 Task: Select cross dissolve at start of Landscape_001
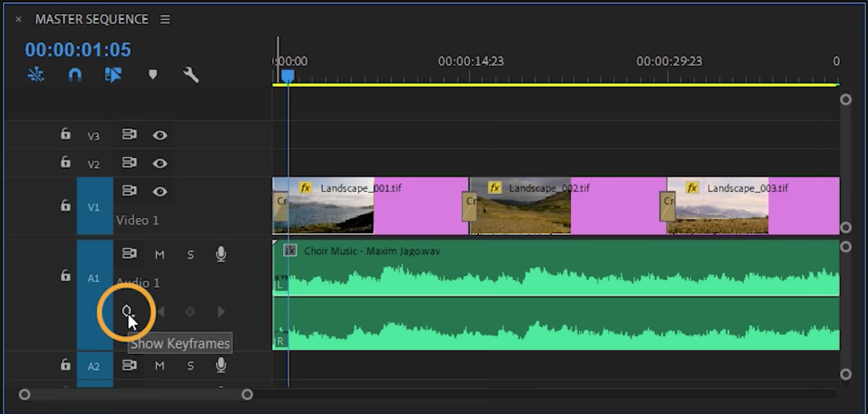coord(280,206)
